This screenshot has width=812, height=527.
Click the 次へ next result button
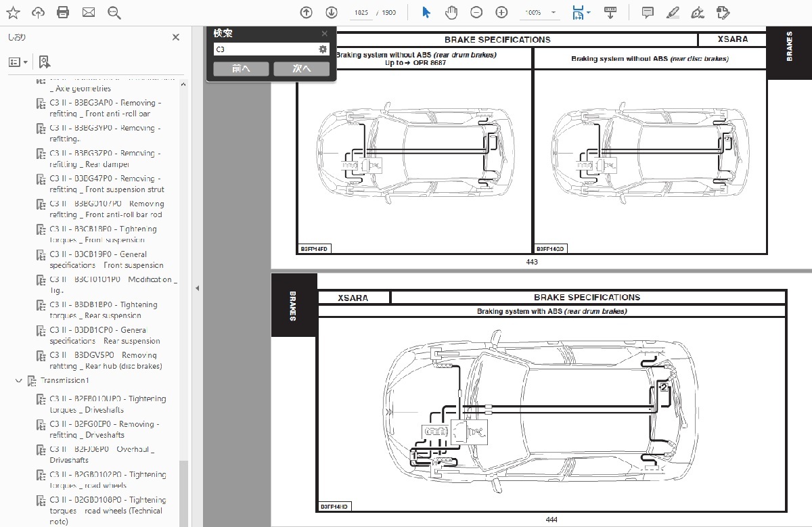(302, 69)
